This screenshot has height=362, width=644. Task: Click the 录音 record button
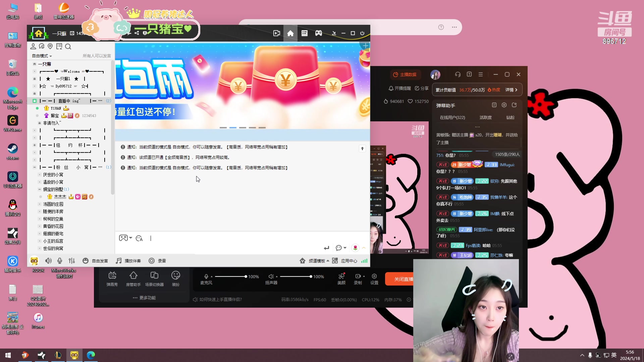[x=157, y=261]
